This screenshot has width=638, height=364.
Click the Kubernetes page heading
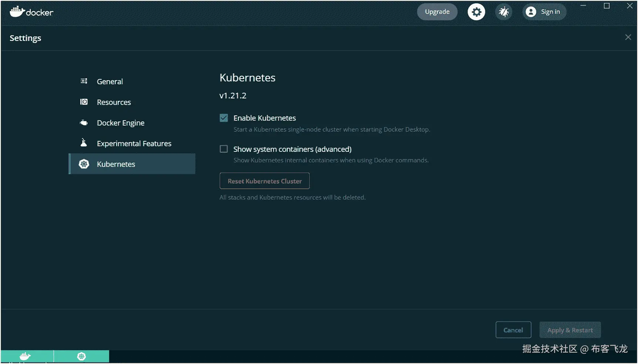(247, 78)
